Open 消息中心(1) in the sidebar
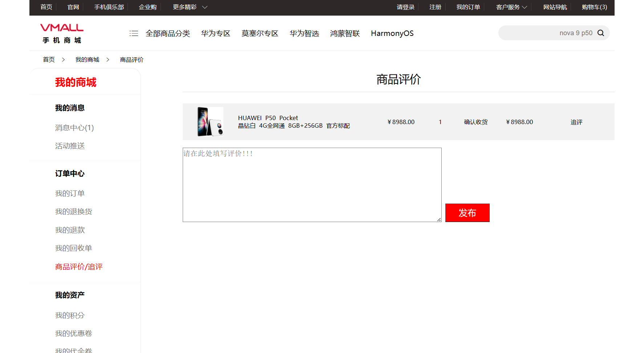 (74, 128)
